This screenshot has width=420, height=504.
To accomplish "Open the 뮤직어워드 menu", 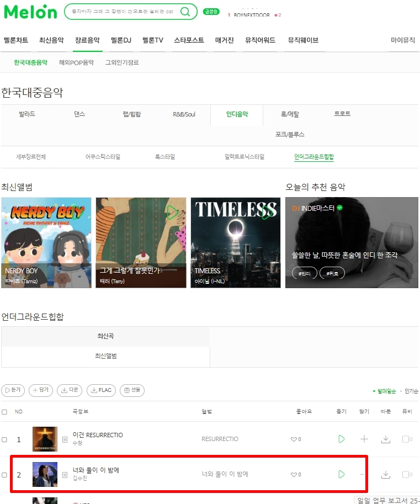I will [x=260, y=40].
